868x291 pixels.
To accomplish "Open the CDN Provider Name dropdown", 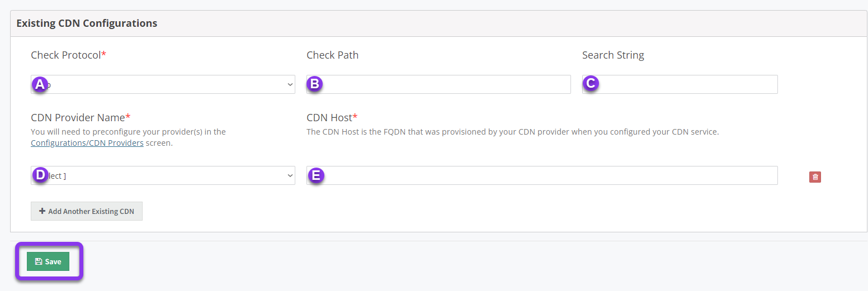I will [x=163, y=175].
